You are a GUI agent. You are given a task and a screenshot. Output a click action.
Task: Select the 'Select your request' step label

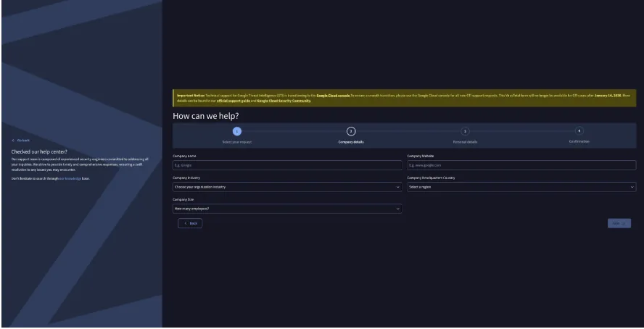(237, 142)
